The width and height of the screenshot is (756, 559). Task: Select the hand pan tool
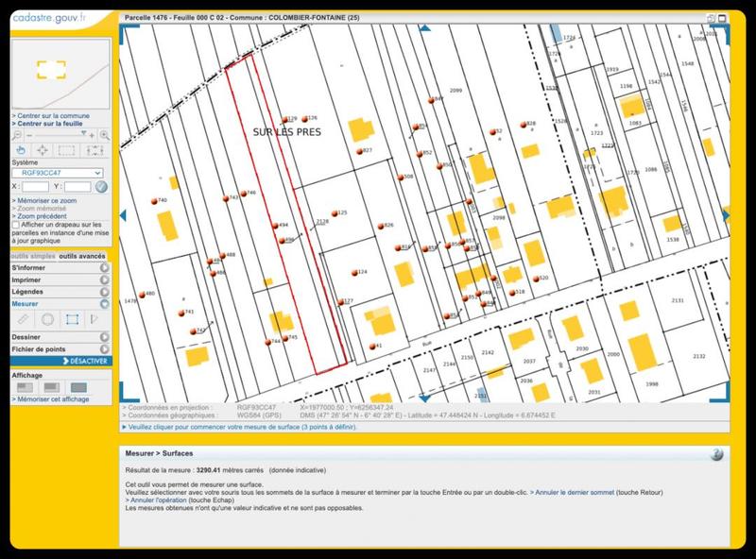pos(21,150)
